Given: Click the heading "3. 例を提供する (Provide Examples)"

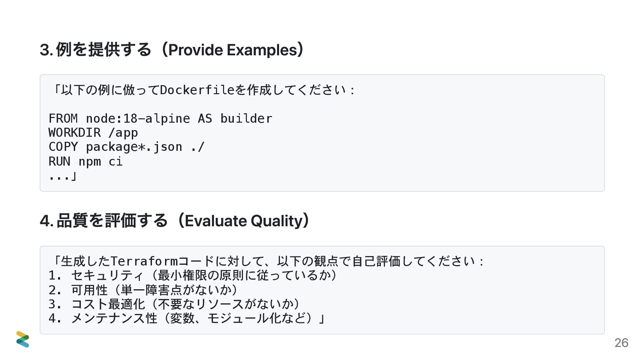Looking at the screenshot, I should pyautogui.click(x=171, y=50).
